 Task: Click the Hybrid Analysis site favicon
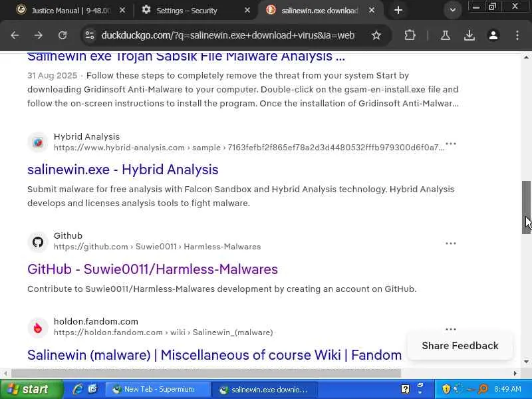click(x=38, y=142)
